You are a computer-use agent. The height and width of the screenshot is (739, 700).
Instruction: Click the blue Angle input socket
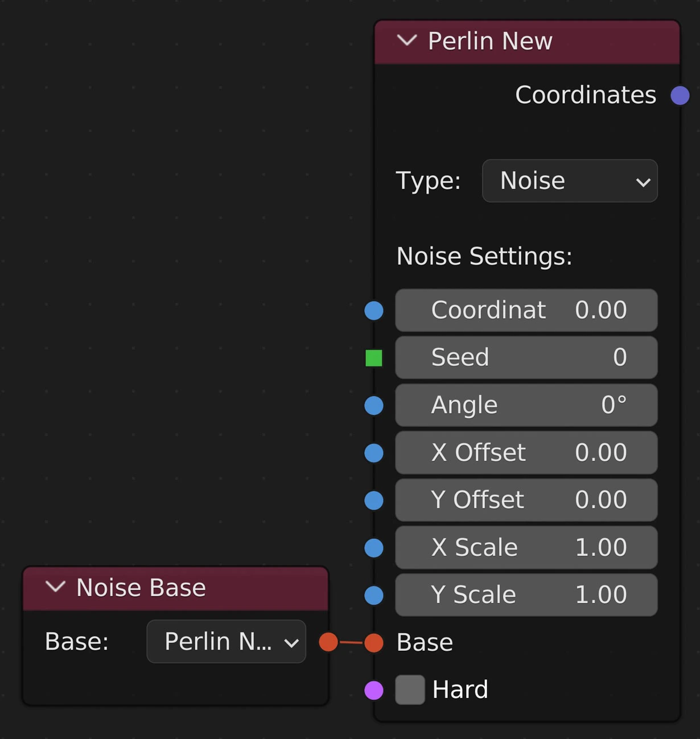point(374,406)
